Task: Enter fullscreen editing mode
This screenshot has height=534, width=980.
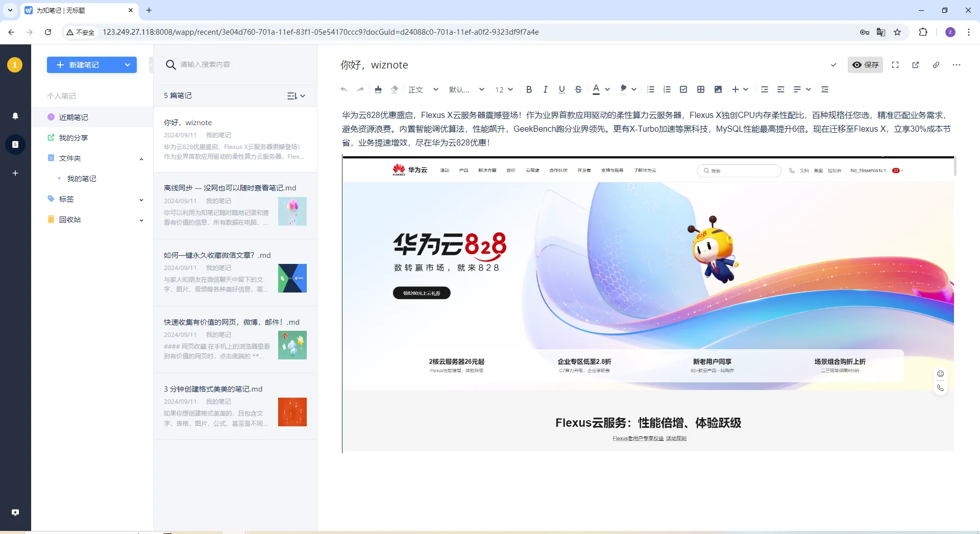Action: (895, 65)
